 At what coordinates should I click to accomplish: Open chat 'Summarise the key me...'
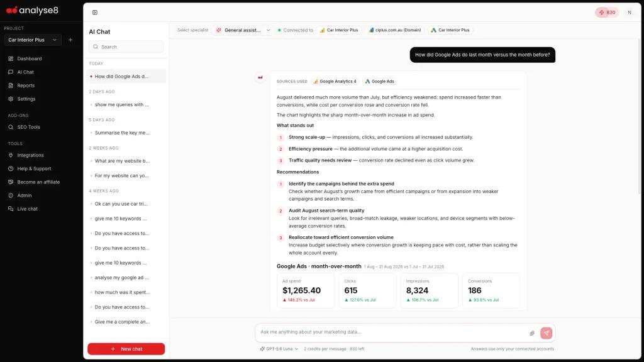[126, 133]
